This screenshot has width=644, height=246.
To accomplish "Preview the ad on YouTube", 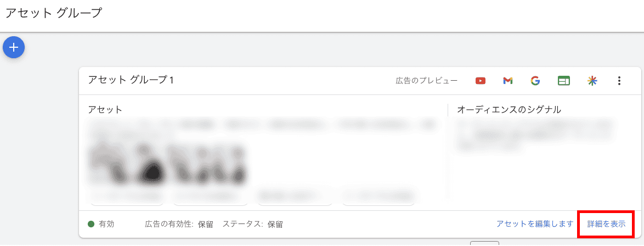I will pyautogui.click(x=480, y=81).
